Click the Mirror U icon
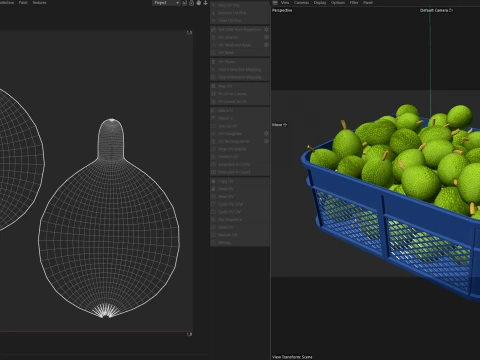The width and height of the screenshot is (480, 360). tap(214, 110)
